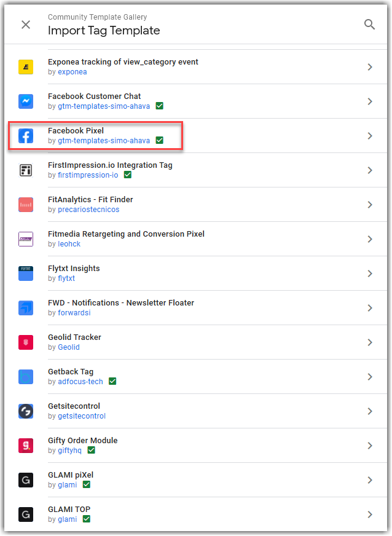Open the template gallery search
392x536 pixels.
point(369,25)
